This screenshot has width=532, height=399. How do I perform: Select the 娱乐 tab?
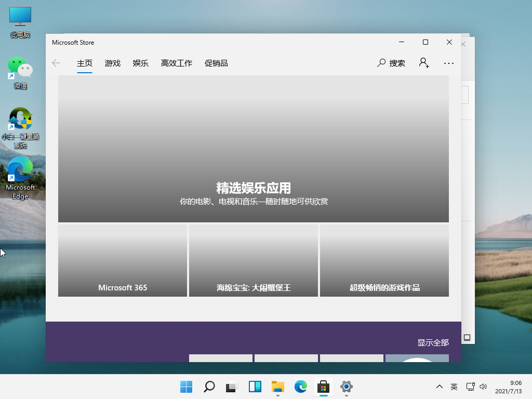[140, 63]
